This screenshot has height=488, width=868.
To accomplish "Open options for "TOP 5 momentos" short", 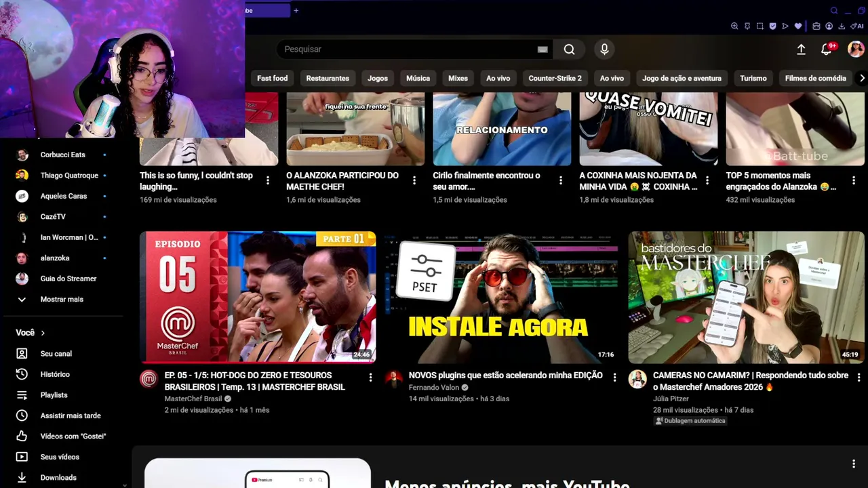I will [854, 180].
